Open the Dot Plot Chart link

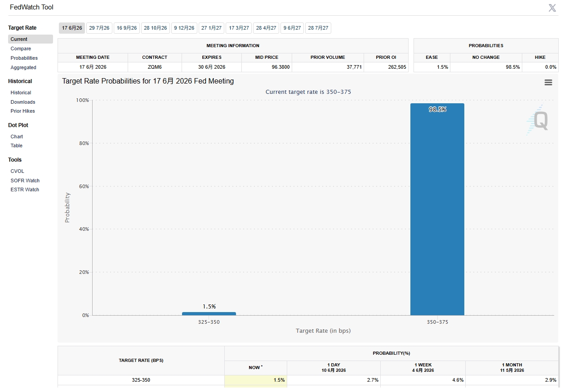point(17,137)
